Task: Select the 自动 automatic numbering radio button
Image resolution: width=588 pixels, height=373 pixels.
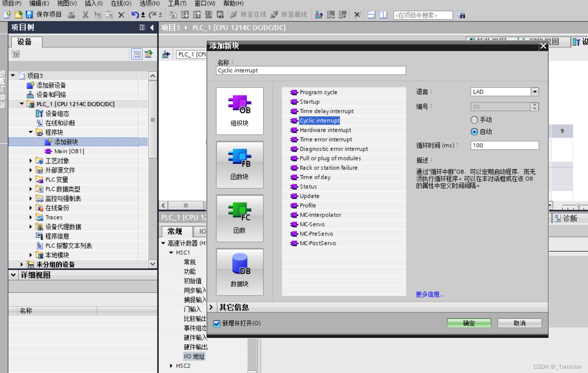Action: point(474,131)
